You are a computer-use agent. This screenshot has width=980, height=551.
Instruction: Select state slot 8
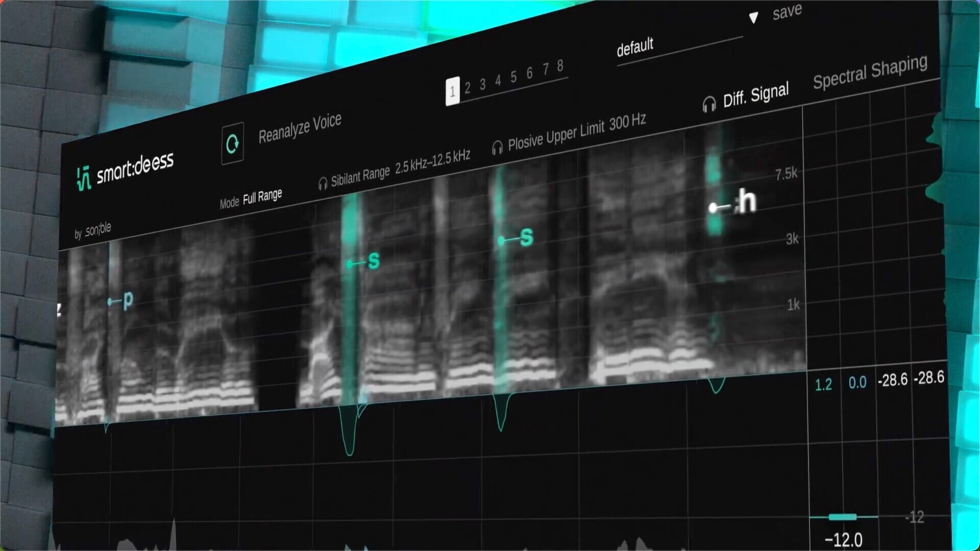pos(560,65)
